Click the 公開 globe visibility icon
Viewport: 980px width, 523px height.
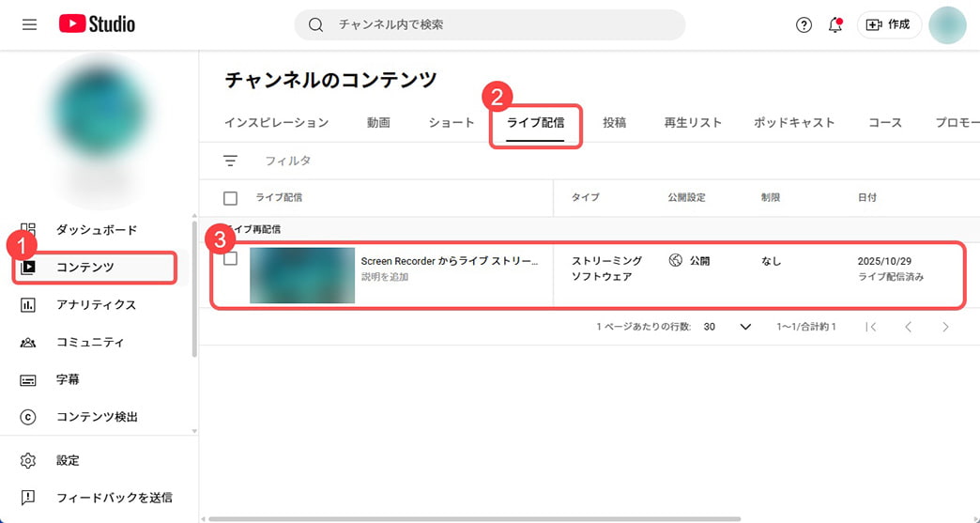[x=676, y=261]
